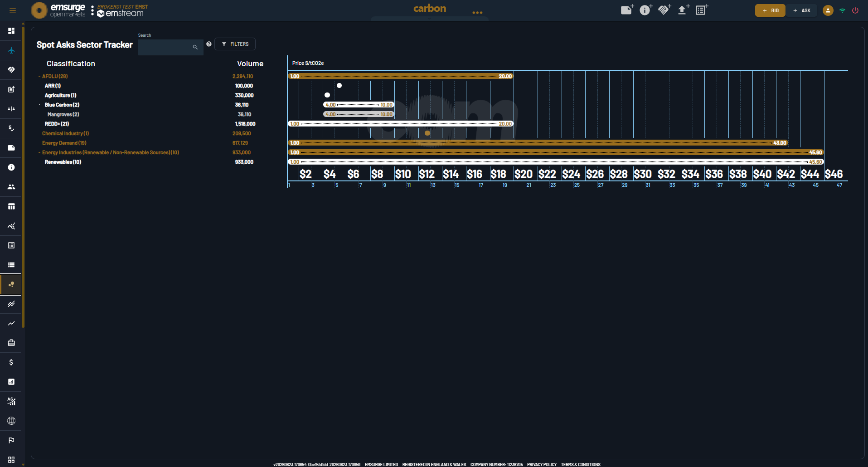Image resolution: width=868 pixels, height=467 pixels.
Task: Open the sidebar four-squares widgets icon
Action: pyautogui.click(x=11, y=459)
